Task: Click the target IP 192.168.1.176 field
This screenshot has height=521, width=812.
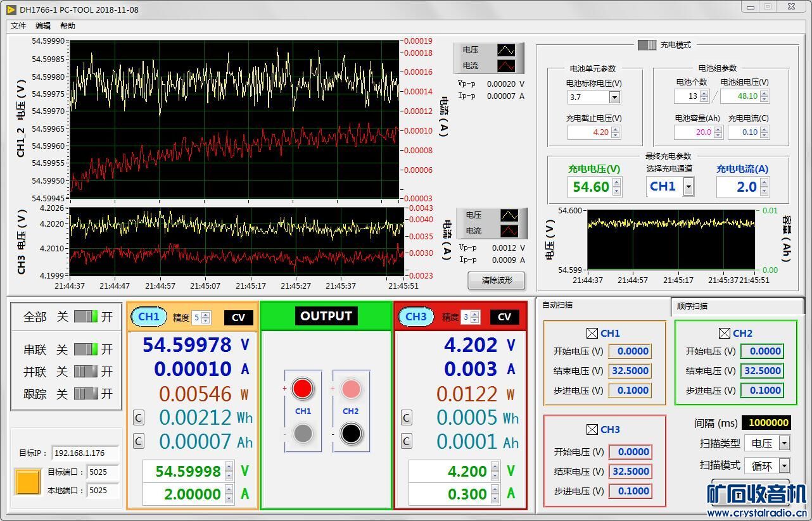Action: coord(86,453)
